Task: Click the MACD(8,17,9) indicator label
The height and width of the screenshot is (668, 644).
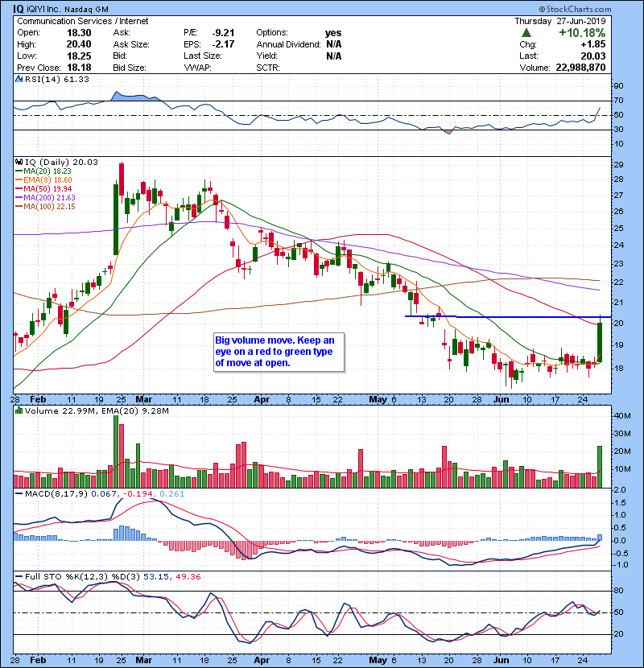Action: [56, 494]
